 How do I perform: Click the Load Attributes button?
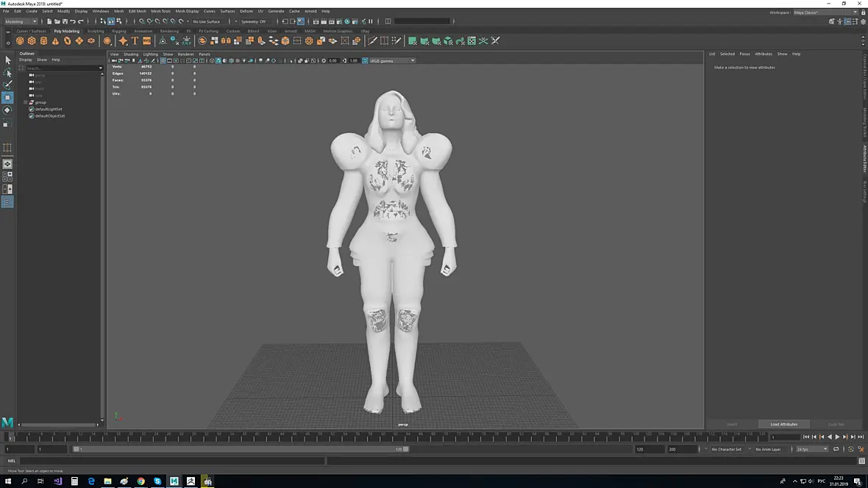[784, 424]
